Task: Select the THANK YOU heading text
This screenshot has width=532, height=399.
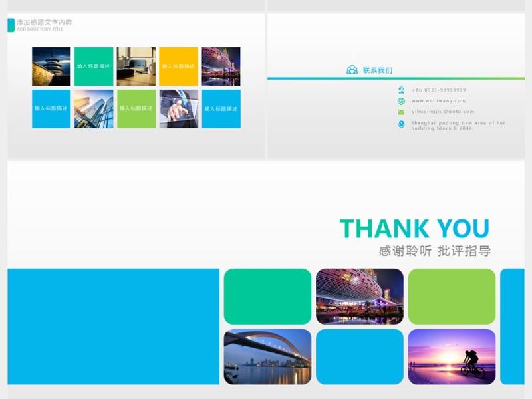Action: 414,229
